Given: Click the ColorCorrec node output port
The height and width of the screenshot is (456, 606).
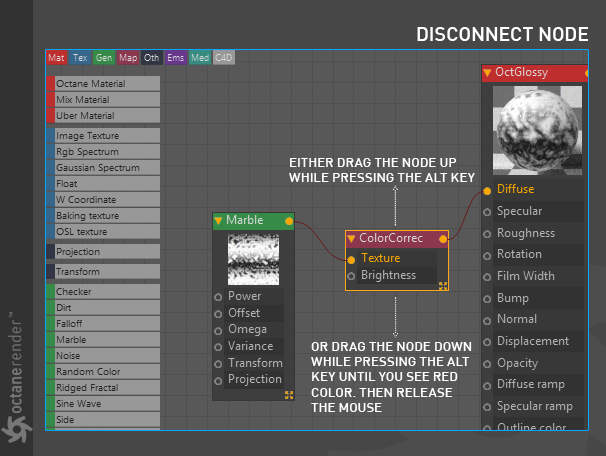Looking at the screenshot, I should click(x=443, y=239).
